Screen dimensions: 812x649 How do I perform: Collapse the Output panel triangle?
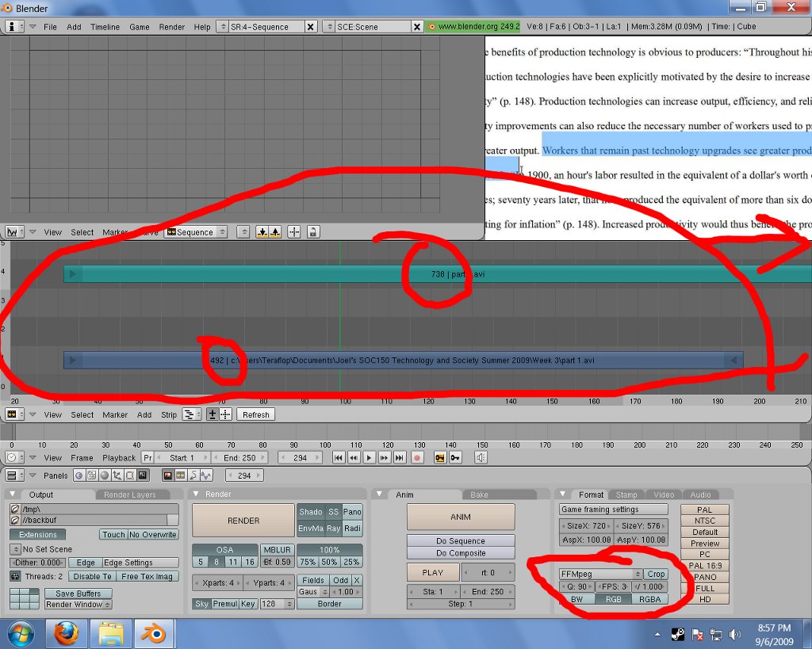click(13, 494)
